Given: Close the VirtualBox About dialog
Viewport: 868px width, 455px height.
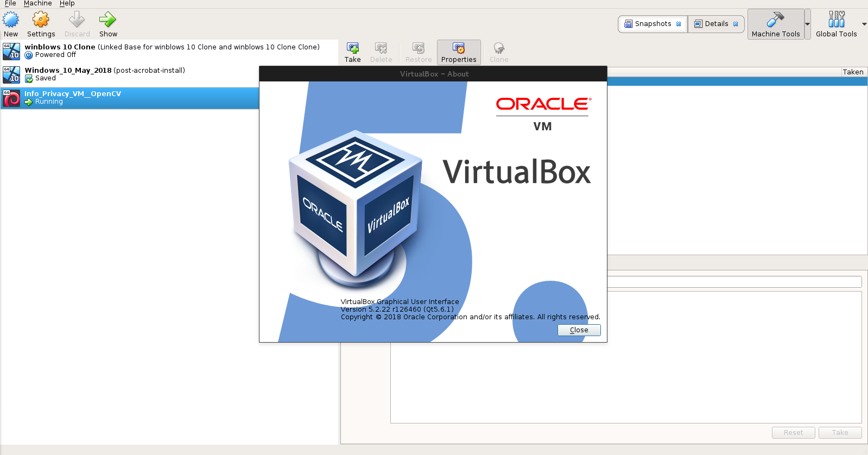Looking at the screenshot, I should tap(579, 330).
